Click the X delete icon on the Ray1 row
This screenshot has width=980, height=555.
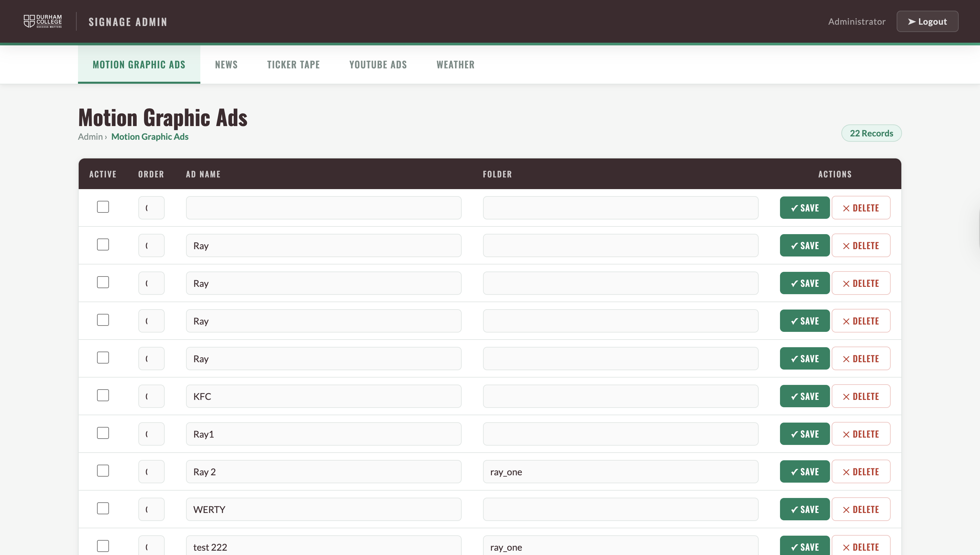846,434
